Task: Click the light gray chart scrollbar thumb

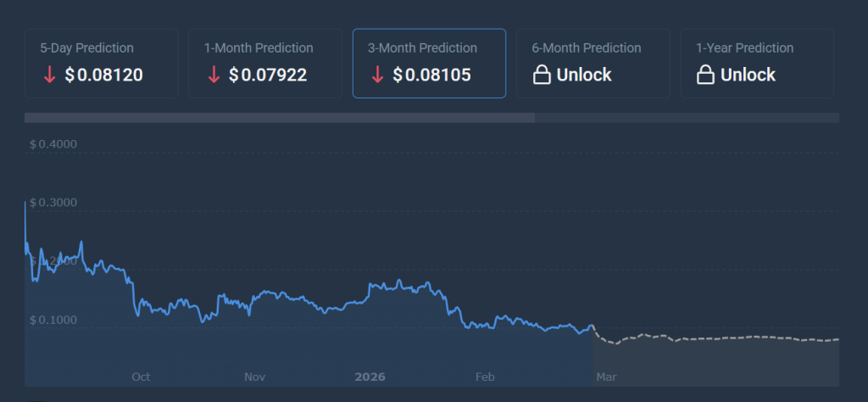Action: tap(279, 118)
